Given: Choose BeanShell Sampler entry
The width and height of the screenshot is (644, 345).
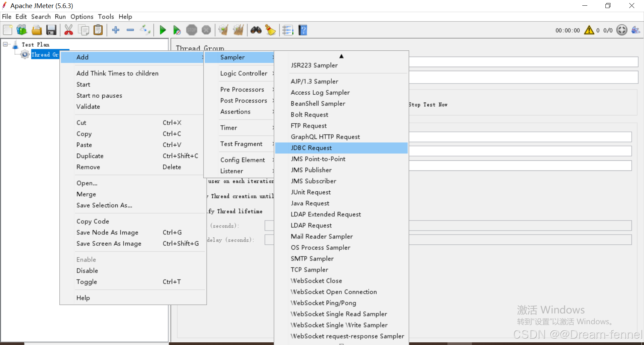Looking at the screenshot, I should click(341, 103).
